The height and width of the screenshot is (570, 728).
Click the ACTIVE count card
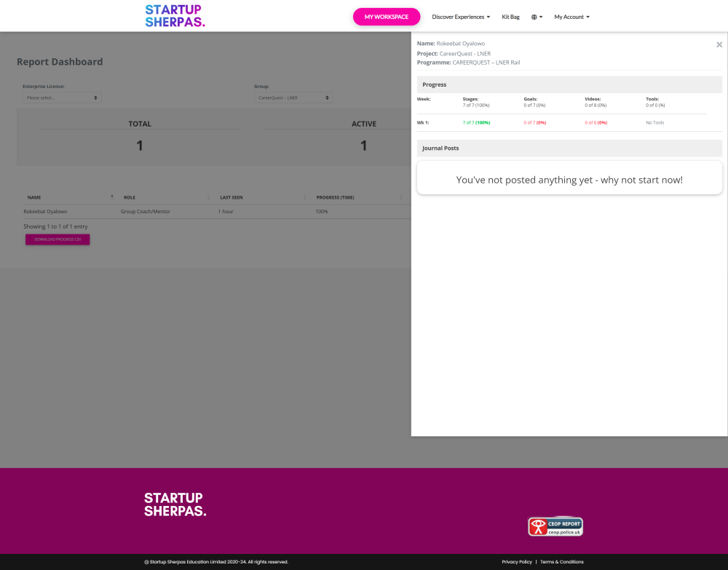363,137
